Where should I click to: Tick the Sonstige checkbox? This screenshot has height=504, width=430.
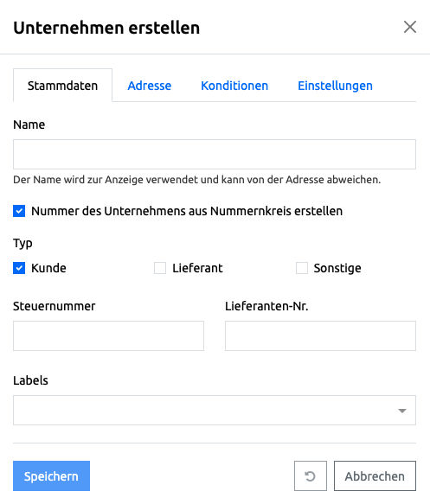pos(302,268)
